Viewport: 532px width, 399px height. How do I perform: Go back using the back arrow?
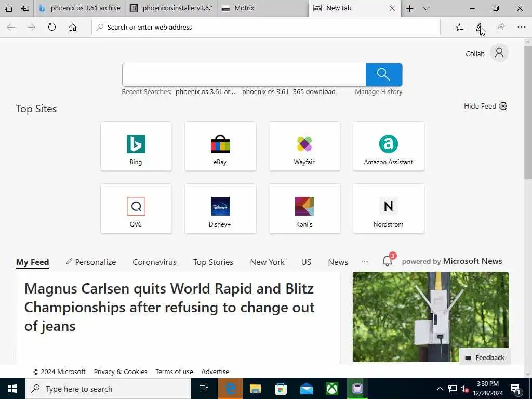[11, 27]
